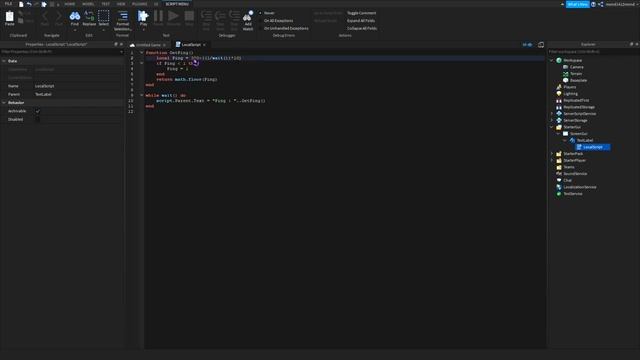This screenshot has width=640, height=360.
Task: Click the What's New button
Action: 577,4
